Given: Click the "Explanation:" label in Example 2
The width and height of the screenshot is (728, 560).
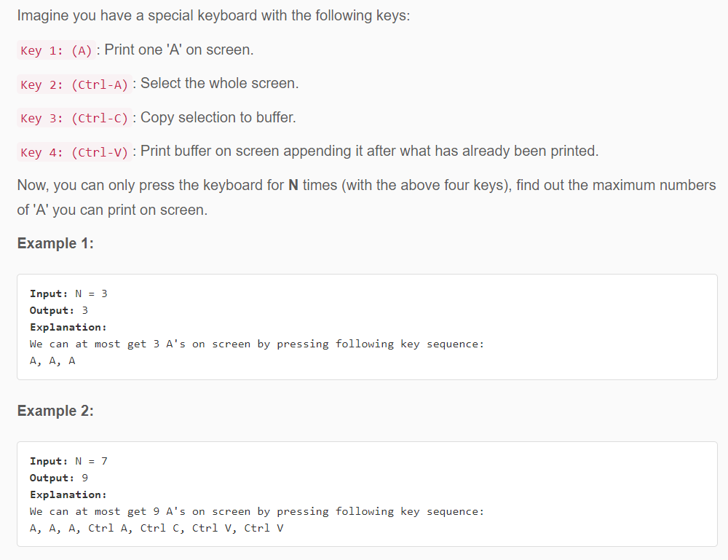Looking at the screenshot, I should click(68, 494).
